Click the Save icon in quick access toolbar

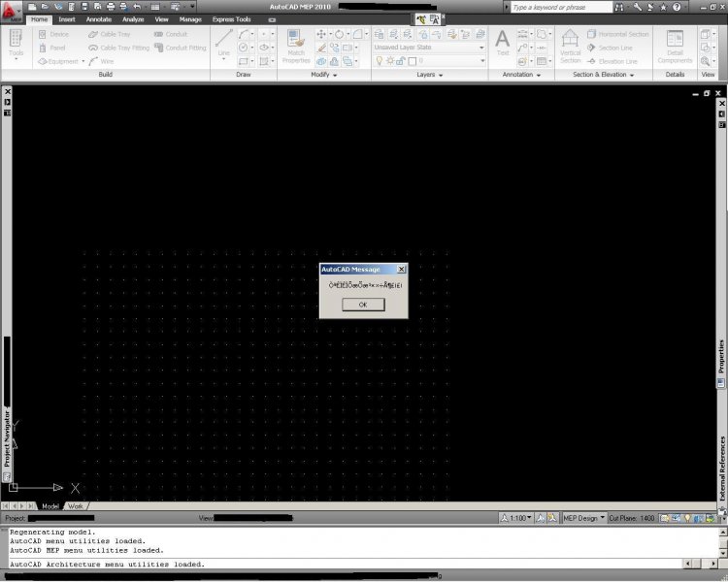84,7
